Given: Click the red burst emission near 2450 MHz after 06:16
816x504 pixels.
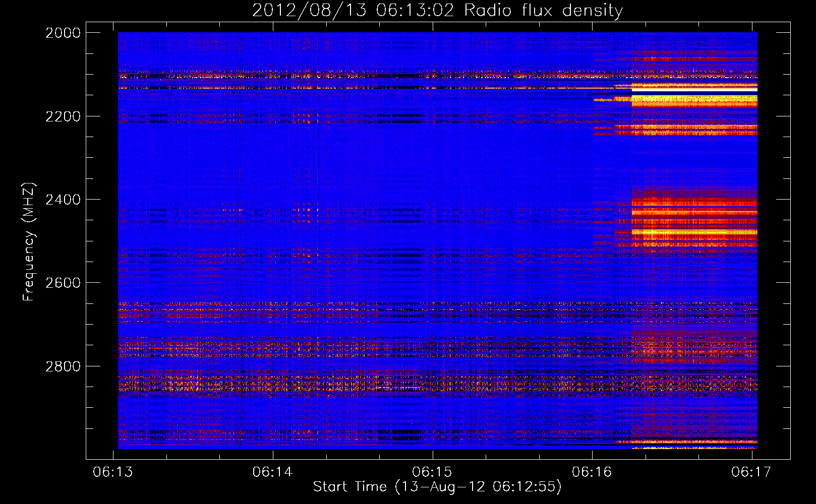Looking at the screenshot, I should click(x=694, y=222).
